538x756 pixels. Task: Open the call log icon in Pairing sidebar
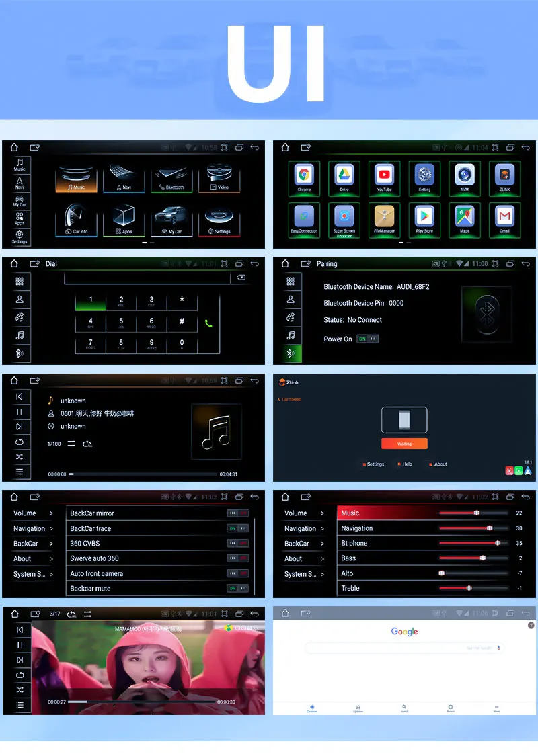coord(291,317)
